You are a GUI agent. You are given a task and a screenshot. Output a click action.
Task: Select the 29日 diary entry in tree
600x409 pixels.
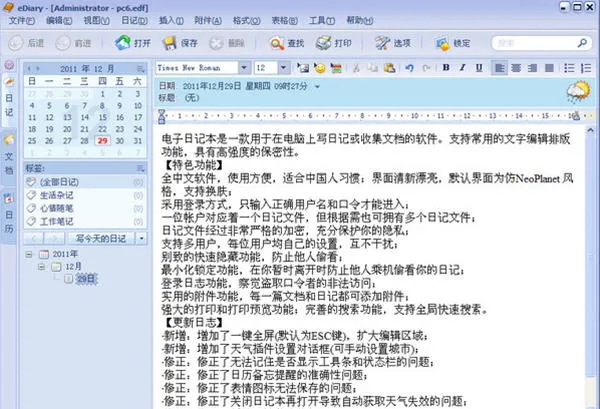[82, 281]
